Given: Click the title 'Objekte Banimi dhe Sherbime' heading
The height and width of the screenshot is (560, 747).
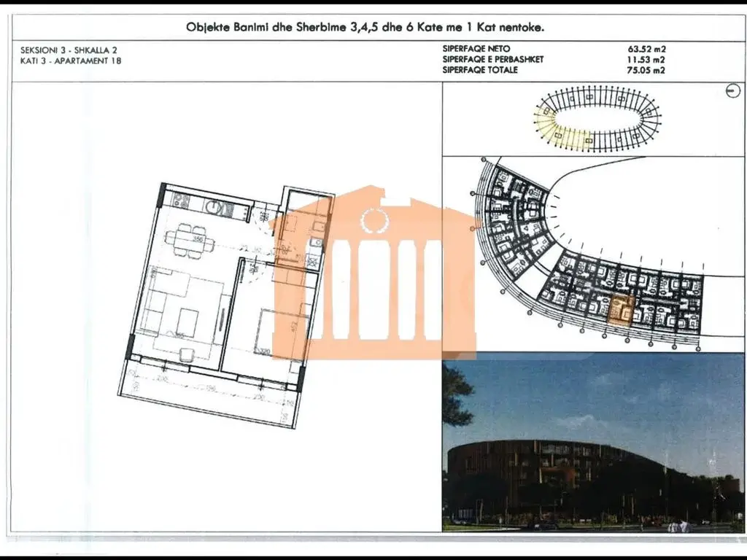Looking at the screenshot, I should [365, 27].
